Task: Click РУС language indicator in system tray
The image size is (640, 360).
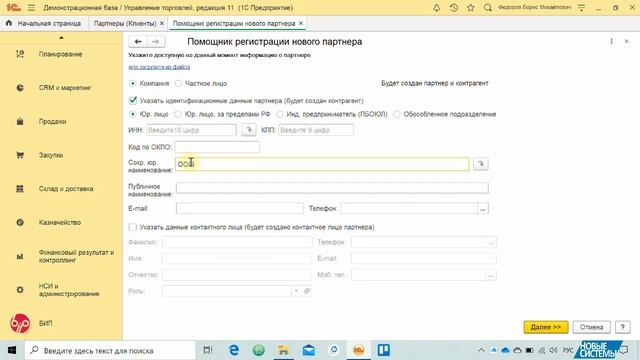Action: [568, 350]
